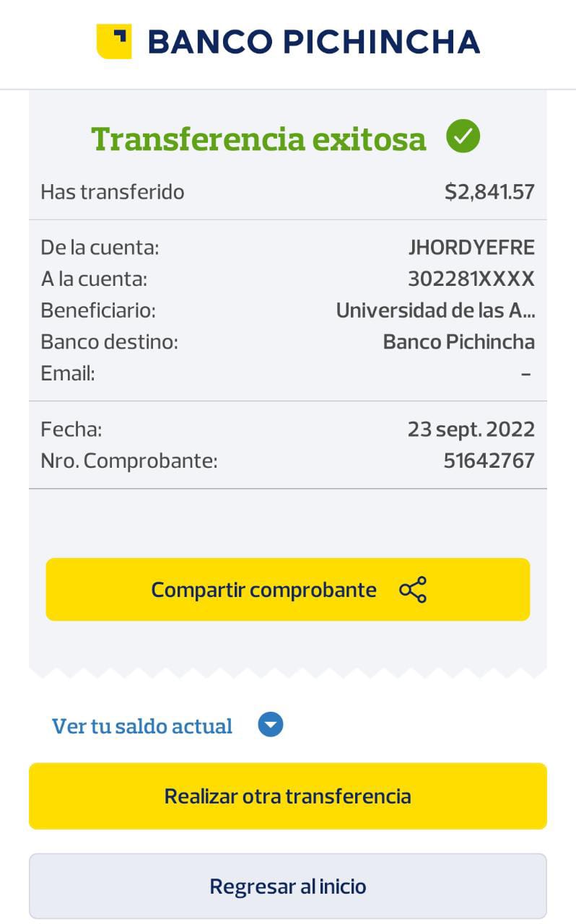Click the Banco destino value Banco Pichincha
This screenshot has width=576, height=924.
[458, 341]
